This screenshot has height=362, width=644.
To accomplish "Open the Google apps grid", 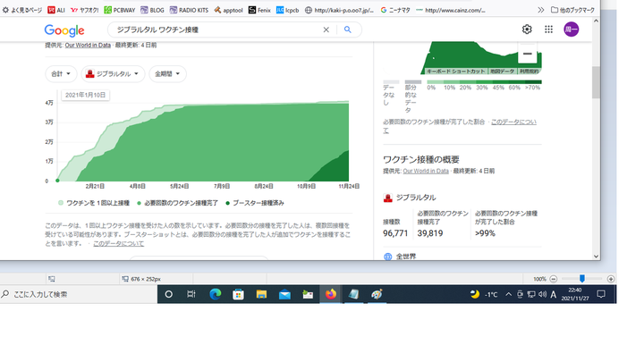I will coord(548,29).
